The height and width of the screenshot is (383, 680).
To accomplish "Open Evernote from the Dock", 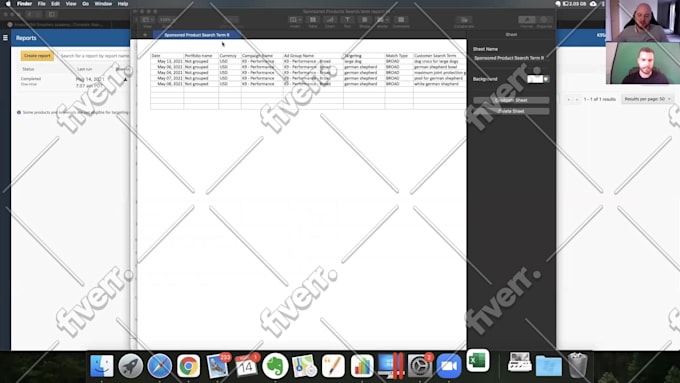I will point(275,366).
